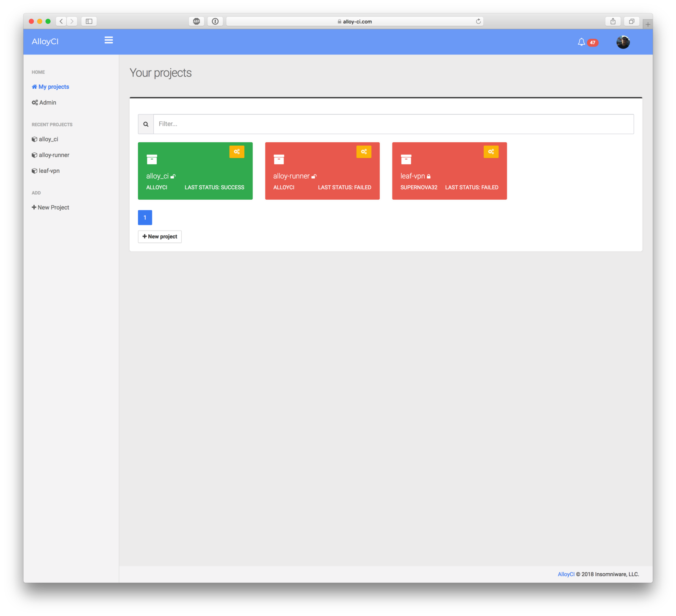Click the search magnifier icon beside Filter
Image resolution: width=676 pixels, height=616 pixels.
pos(146,124)
